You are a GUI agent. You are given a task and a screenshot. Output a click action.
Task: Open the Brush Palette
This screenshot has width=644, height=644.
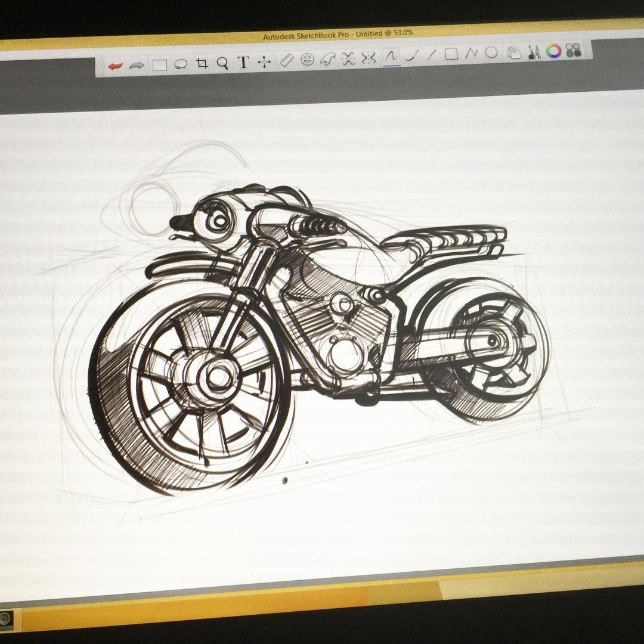point(534,52)
